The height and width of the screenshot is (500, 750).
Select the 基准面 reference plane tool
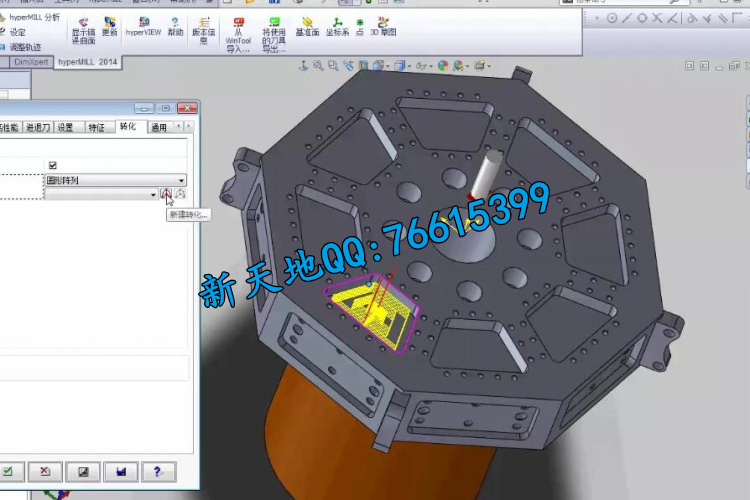point(307,26)
